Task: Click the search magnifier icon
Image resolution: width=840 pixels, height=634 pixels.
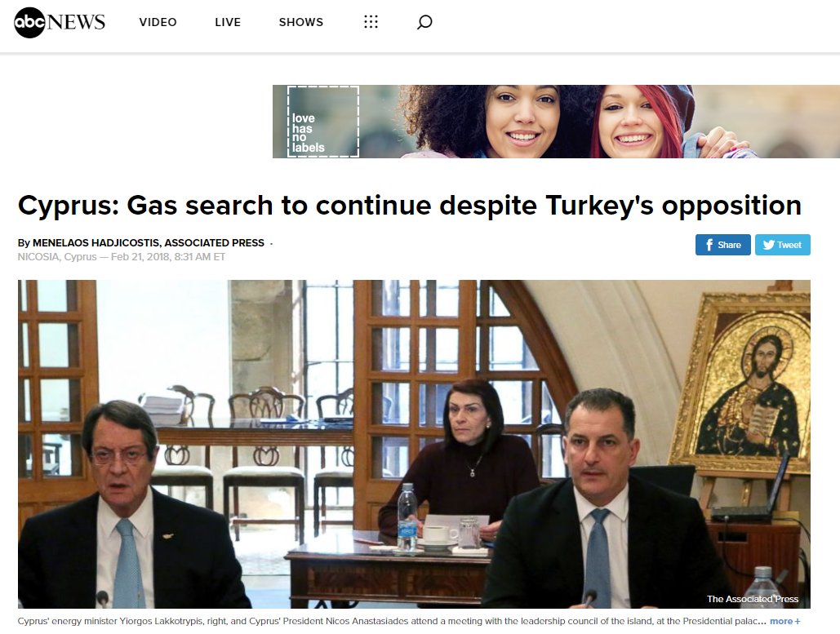Action: click(x=424, y=22)
